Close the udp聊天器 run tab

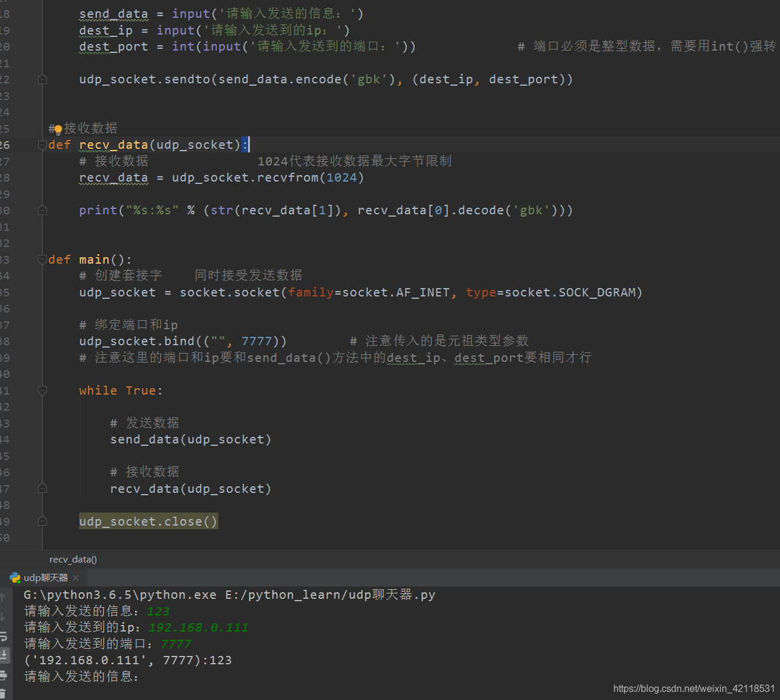pyautogui.click(x=76, y=578)
